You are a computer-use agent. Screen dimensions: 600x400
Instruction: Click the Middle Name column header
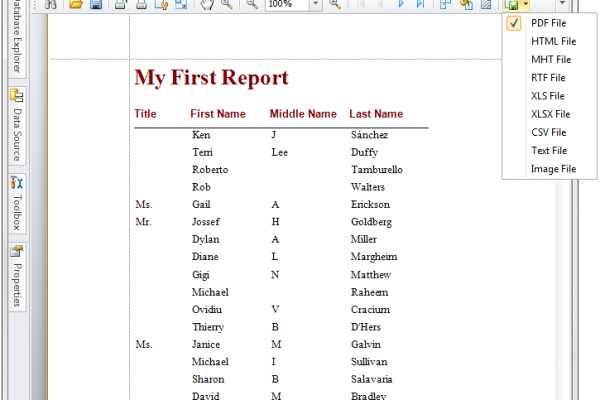303,114
